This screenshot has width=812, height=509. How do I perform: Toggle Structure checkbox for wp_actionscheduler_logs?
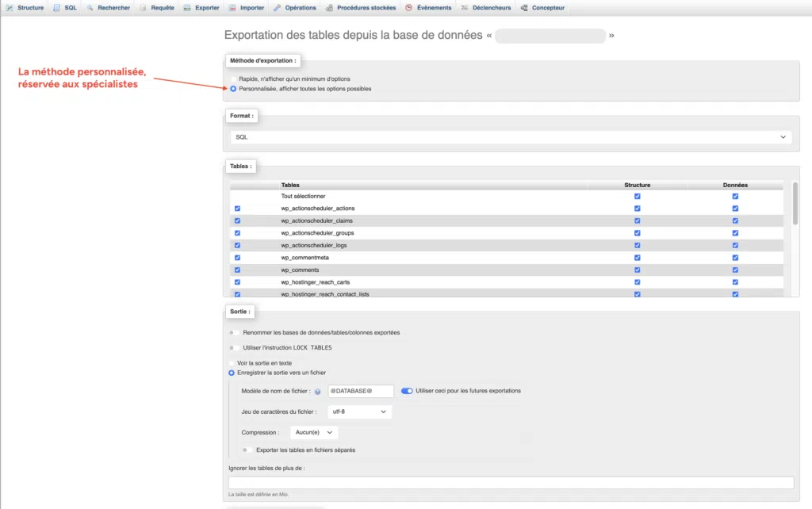[x=638, y=246]
